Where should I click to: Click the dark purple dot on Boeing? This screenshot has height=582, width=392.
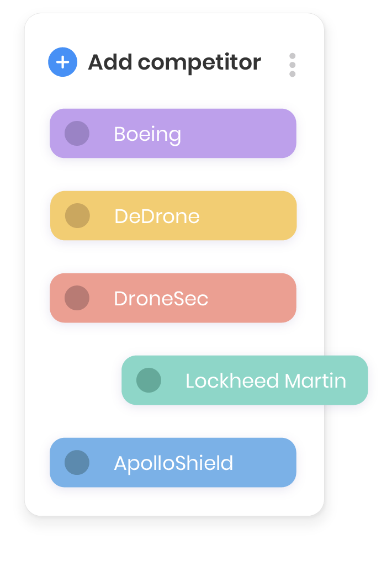tap(77, 134)
